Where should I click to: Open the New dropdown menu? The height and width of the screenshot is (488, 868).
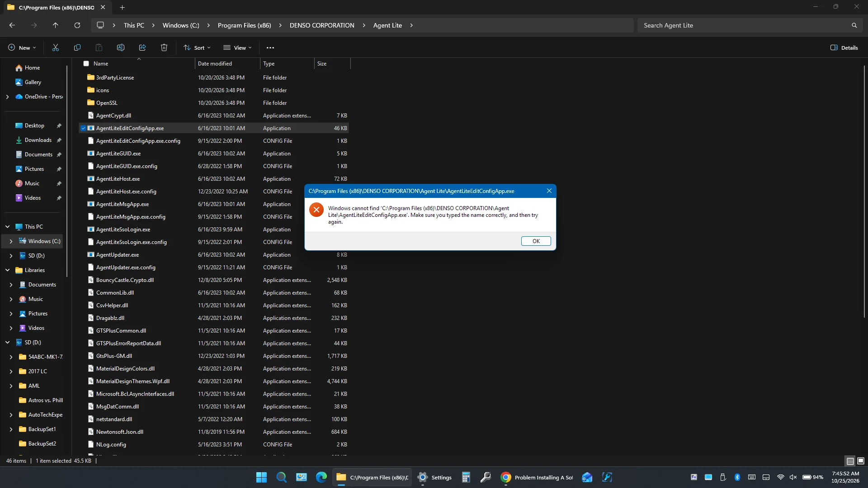(x=22, y=47)
